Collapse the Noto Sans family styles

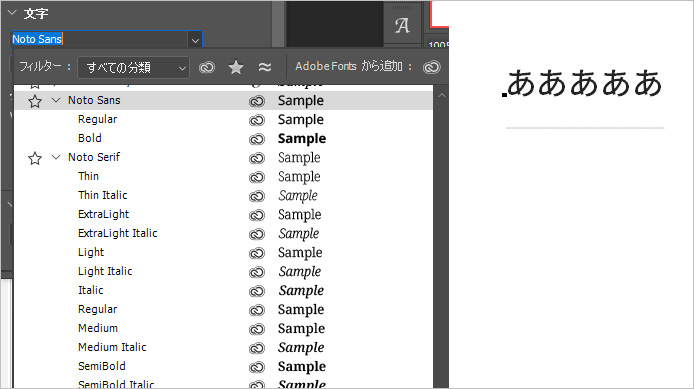[x=56, y=100]
